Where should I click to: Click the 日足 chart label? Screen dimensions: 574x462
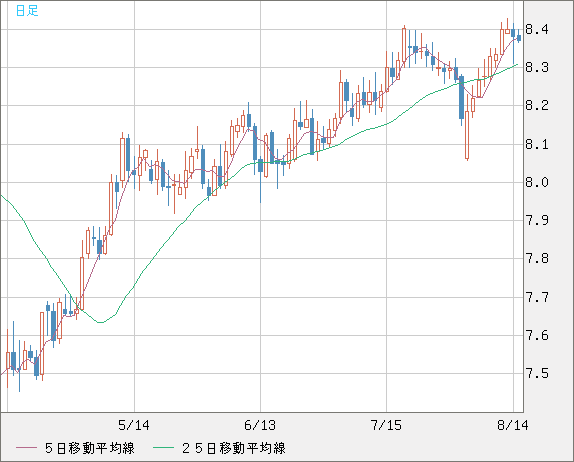[27, 11]
